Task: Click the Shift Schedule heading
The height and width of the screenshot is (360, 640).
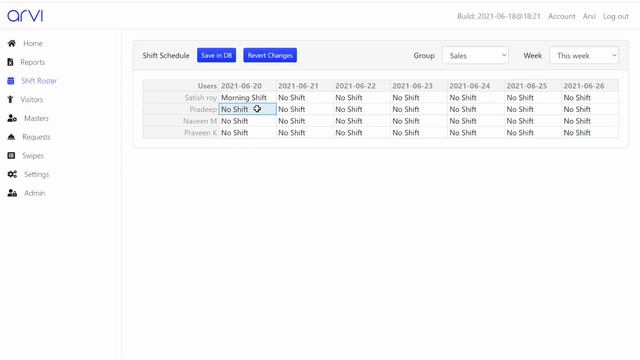Action: (166, 56)
